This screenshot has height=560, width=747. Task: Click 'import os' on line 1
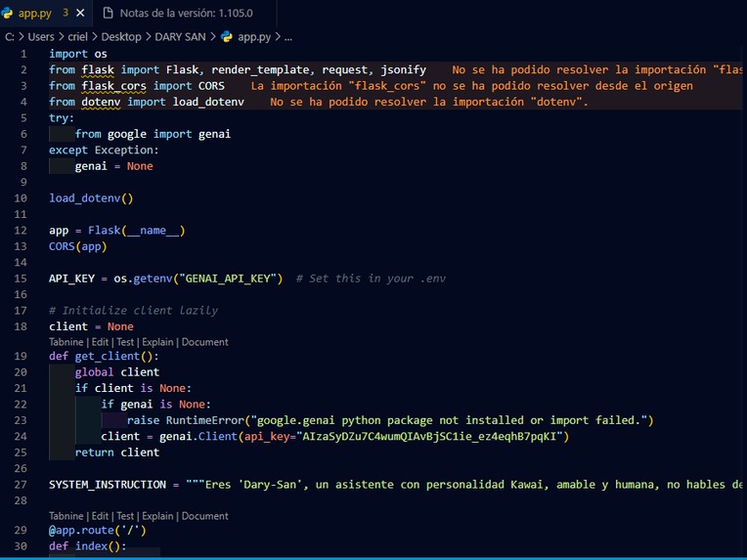click(x=78, y=54)
